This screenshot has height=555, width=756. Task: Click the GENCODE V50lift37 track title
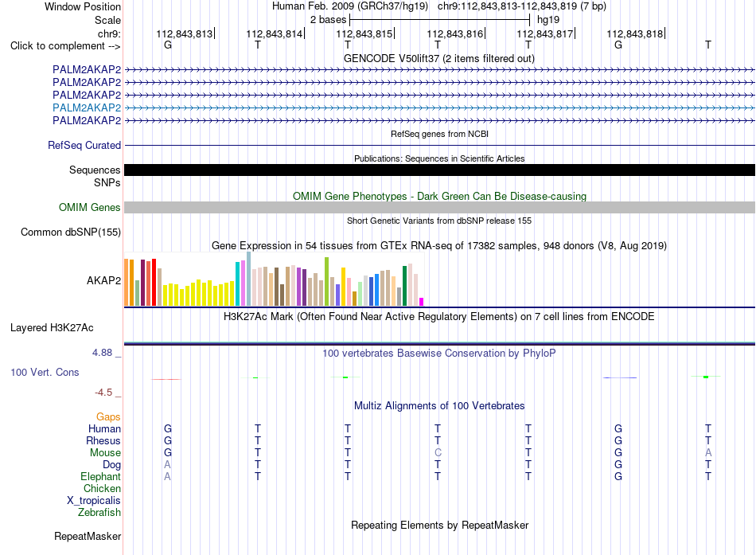pyautogui.click(x=439, y=58)
